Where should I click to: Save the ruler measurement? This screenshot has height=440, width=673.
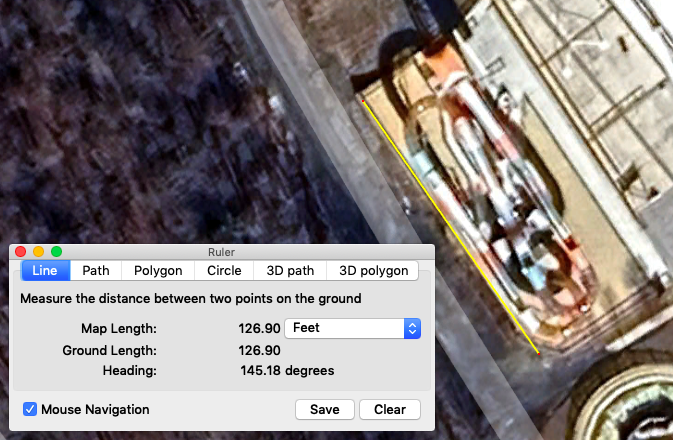tap(325, 410)
